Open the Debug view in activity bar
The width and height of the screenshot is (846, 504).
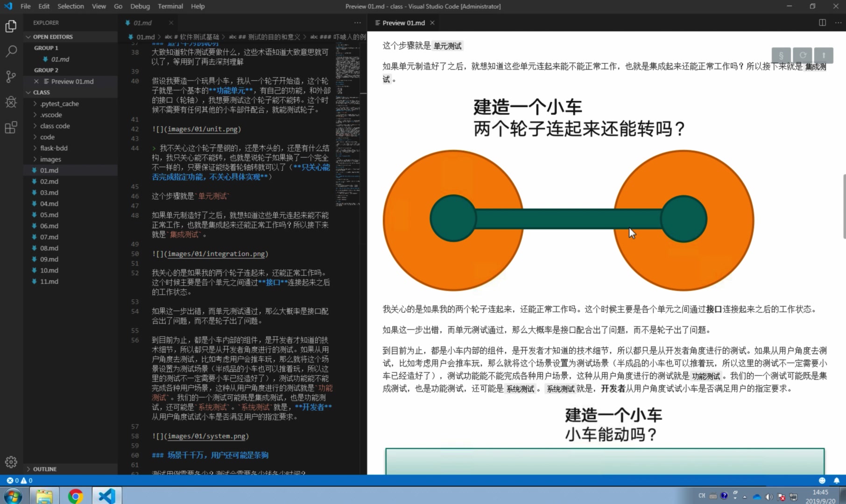click(11, 102)
